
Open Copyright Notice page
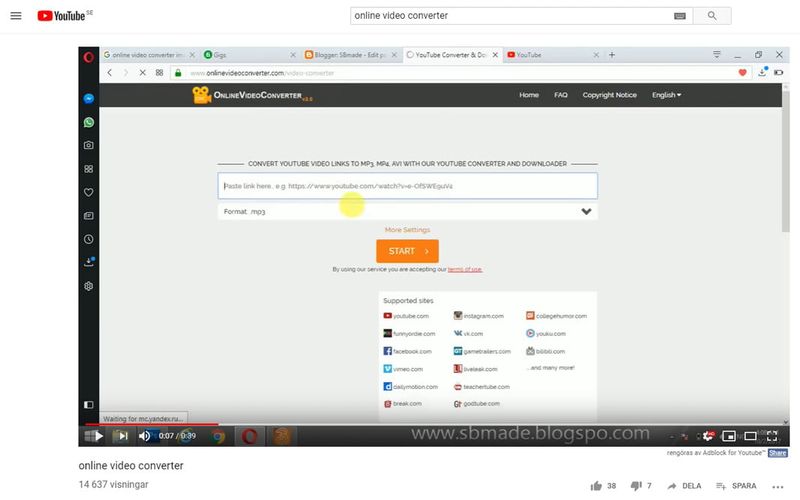[610, 95]
